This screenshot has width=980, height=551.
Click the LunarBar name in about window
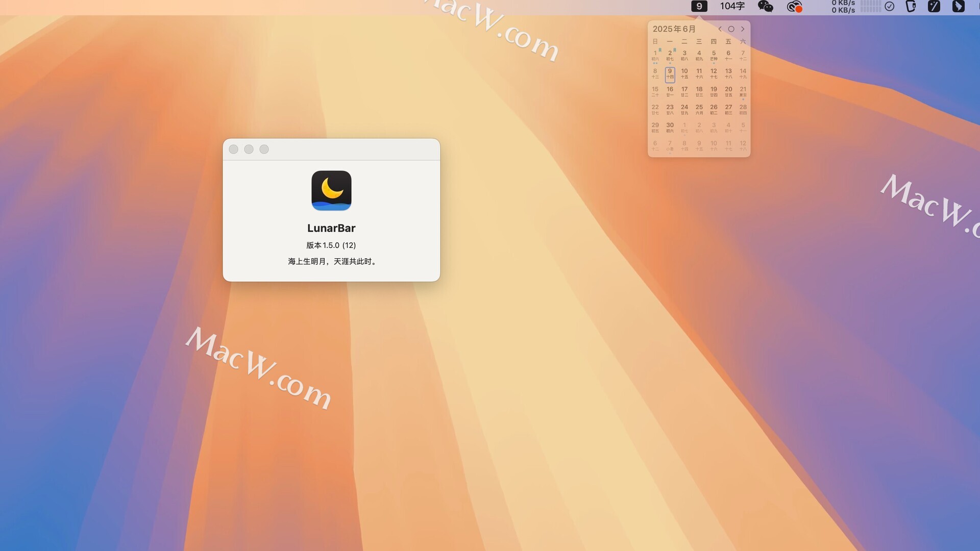[331, 228]
